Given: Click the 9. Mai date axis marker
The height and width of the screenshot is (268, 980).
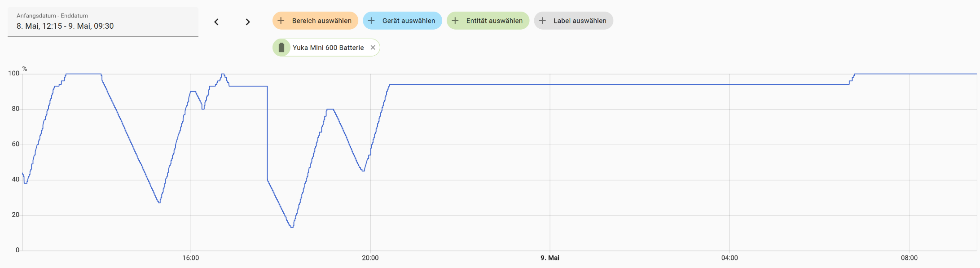Looking at the screenshot, I should click(x=550, y=258).
